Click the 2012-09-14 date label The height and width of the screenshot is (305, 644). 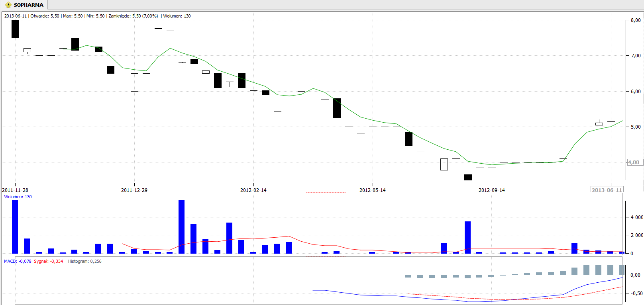click(x=492, y=190)
